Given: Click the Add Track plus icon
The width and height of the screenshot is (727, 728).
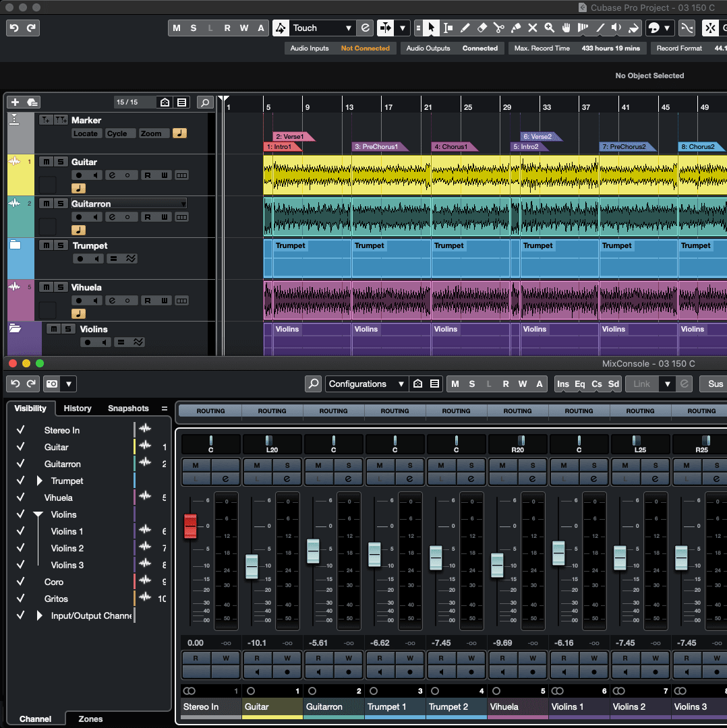Looking at the screenshot, I should (x=15, y=102).
